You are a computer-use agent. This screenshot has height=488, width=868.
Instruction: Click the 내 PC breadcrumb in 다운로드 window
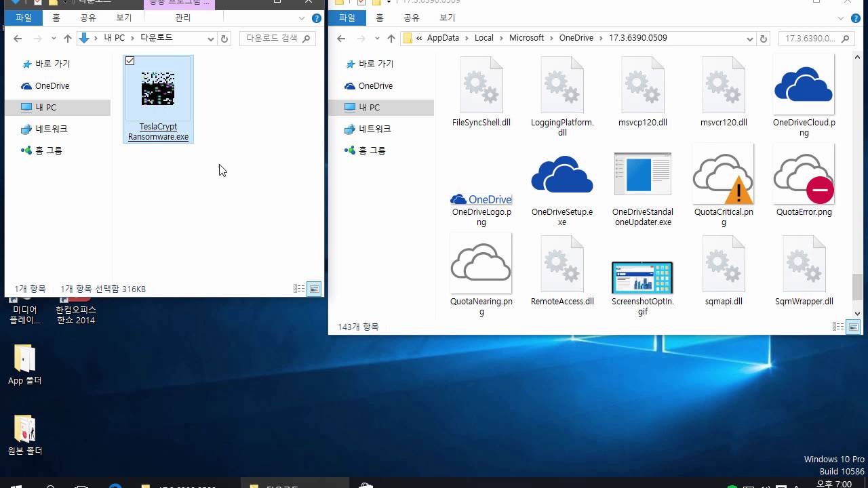[x=114, y=38]
